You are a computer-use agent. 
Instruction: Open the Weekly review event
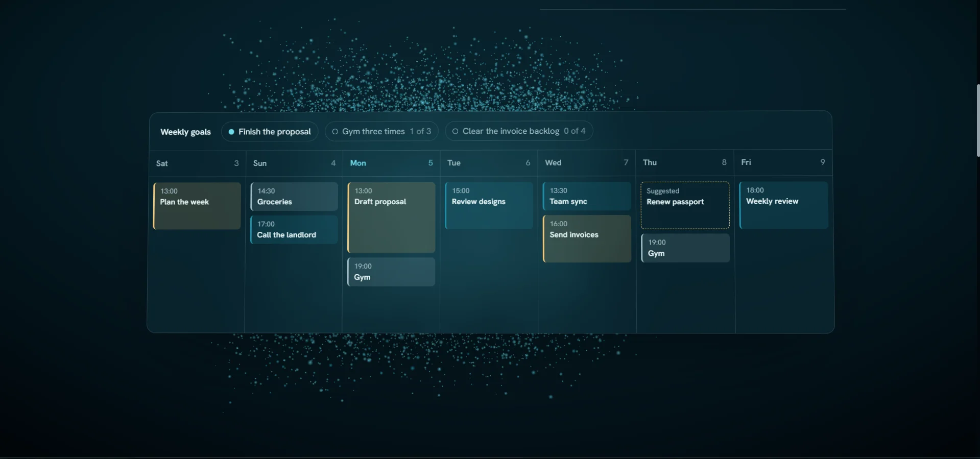tap(784, 205)
